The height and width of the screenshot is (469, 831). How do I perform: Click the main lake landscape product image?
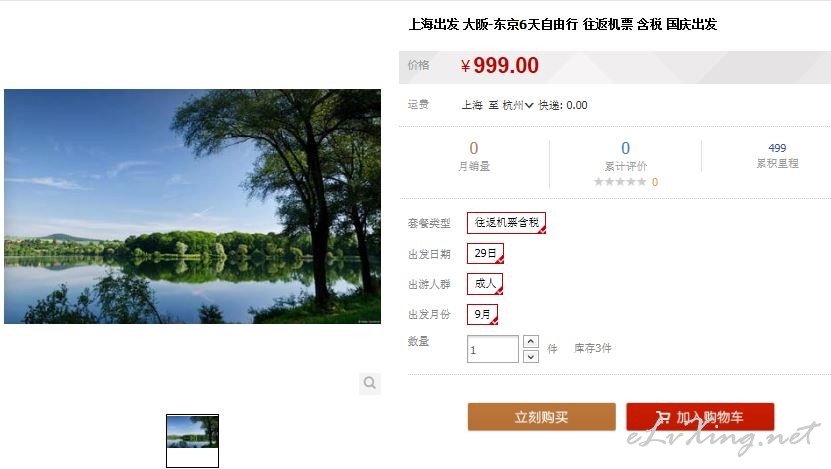click(x=192, y=206)
